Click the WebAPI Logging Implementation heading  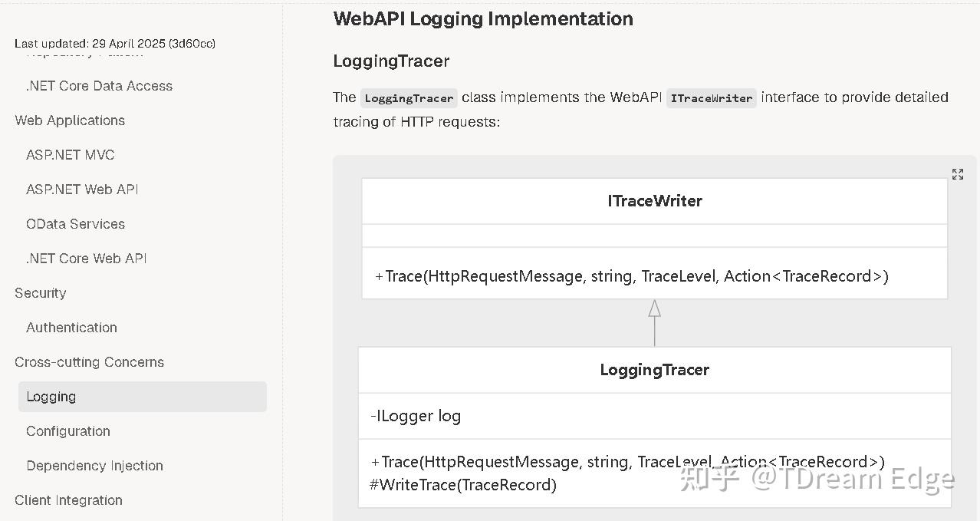(x=483, y=18)
